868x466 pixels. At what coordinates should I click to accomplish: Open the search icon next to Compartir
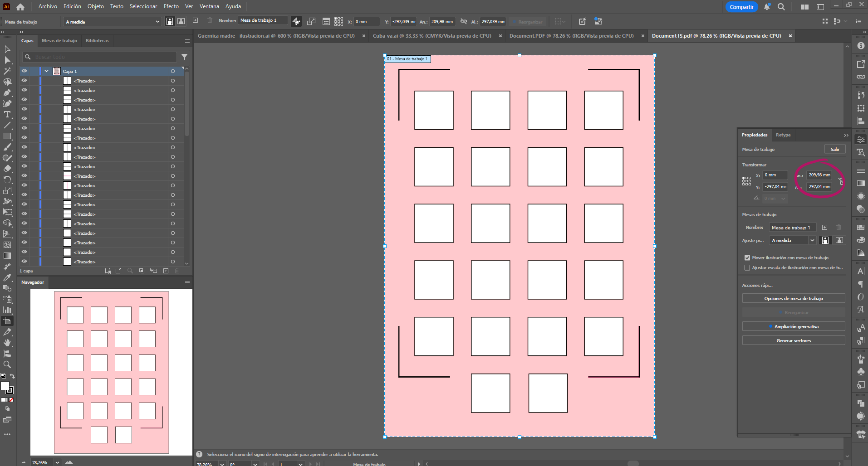coord(781,7)
